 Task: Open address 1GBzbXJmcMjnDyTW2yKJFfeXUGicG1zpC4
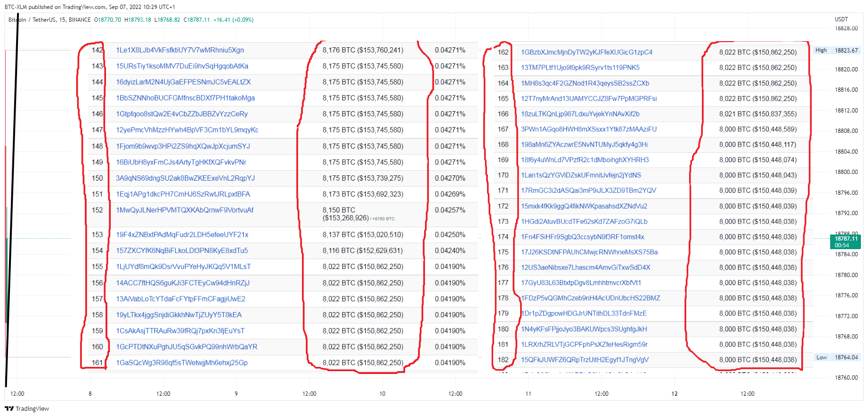tap(586, 52)
